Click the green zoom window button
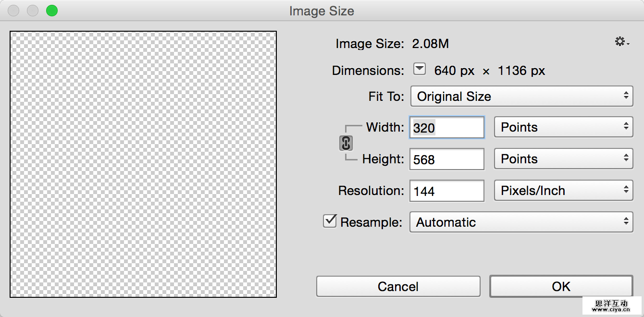This screenshot has width=644, height=317. pyautogui.click(x=52, y=11)
